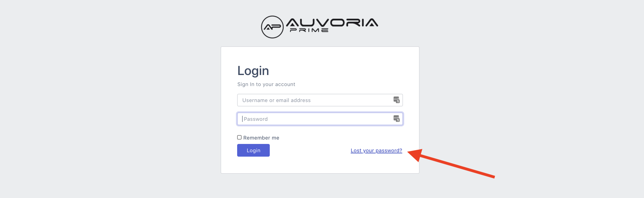Click the AUVORIA wordmark in the header
The image size is (644, 198).
(x=332, y=23)
